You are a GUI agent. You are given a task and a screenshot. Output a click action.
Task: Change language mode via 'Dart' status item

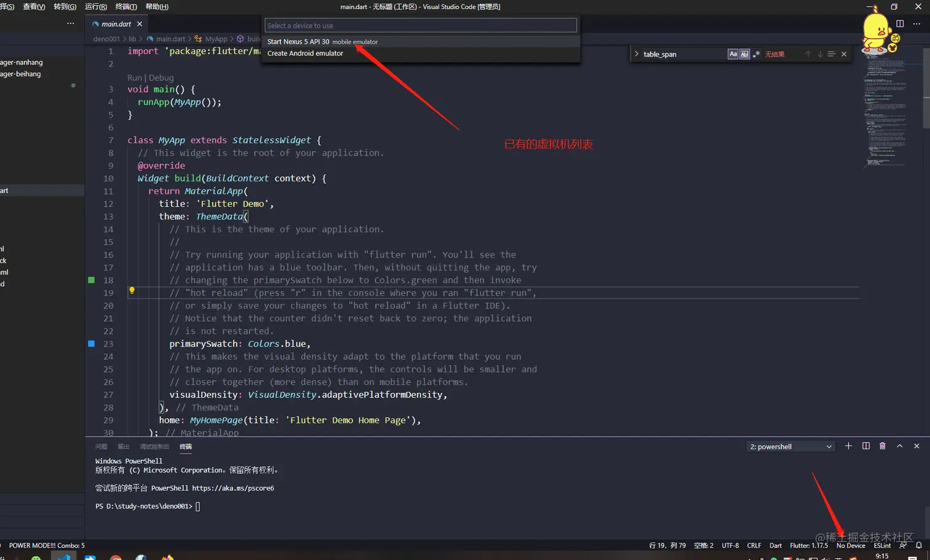(x=776, y=546)
